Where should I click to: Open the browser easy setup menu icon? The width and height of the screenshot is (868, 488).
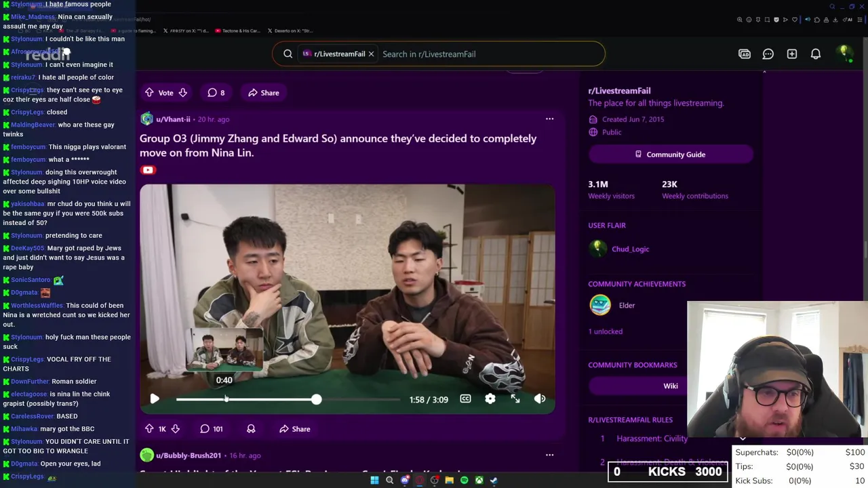[860, 20]
